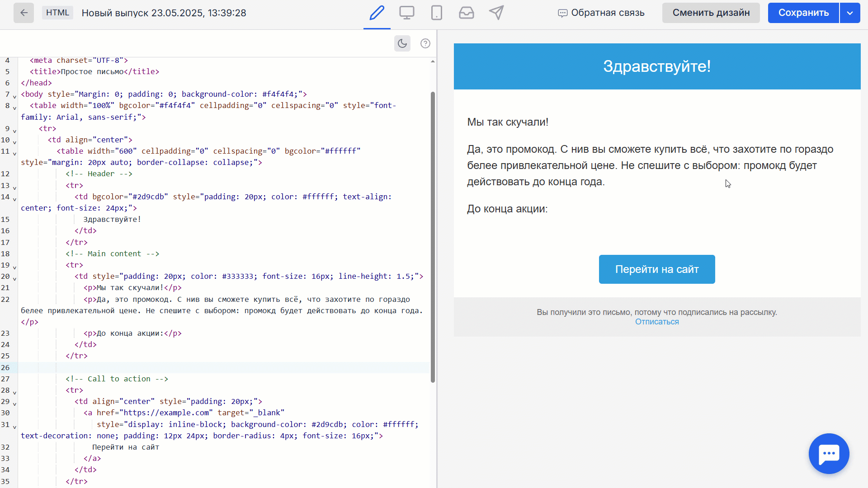Click the Перейти на сайт preview button
This screenshot has height=488, width=868.
click(x=656, y=269)
